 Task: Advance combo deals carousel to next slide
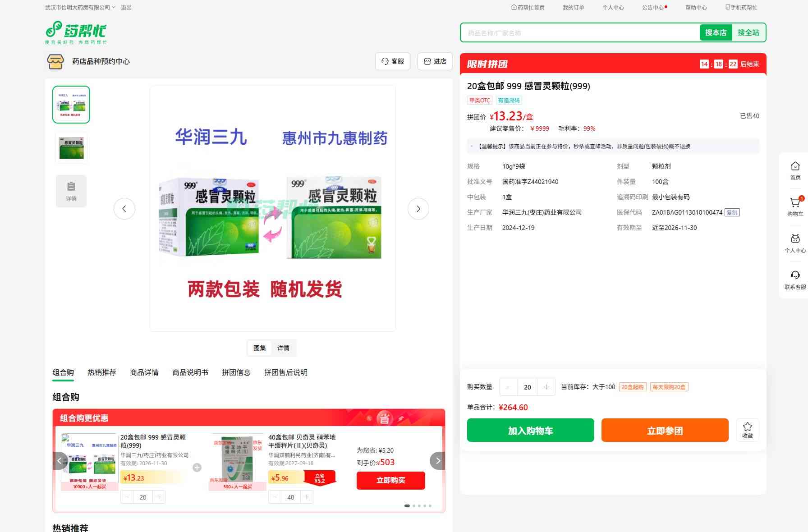(x=437, y=461)
